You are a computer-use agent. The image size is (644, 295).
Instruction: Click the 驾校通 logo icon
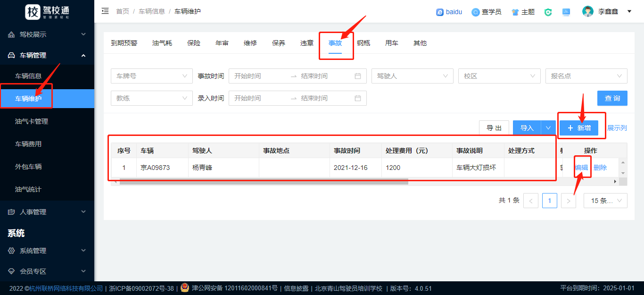click(x=33, y=11)
